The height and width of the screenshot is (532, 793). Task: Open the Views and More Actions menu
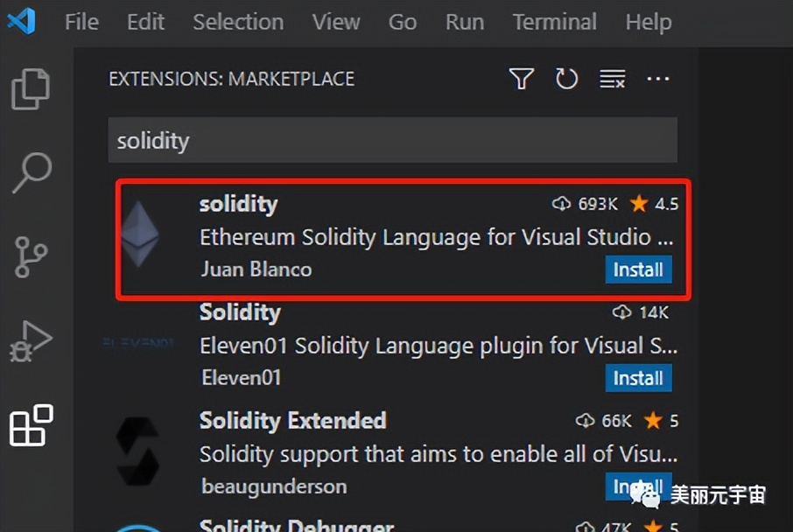click(657, 80)
